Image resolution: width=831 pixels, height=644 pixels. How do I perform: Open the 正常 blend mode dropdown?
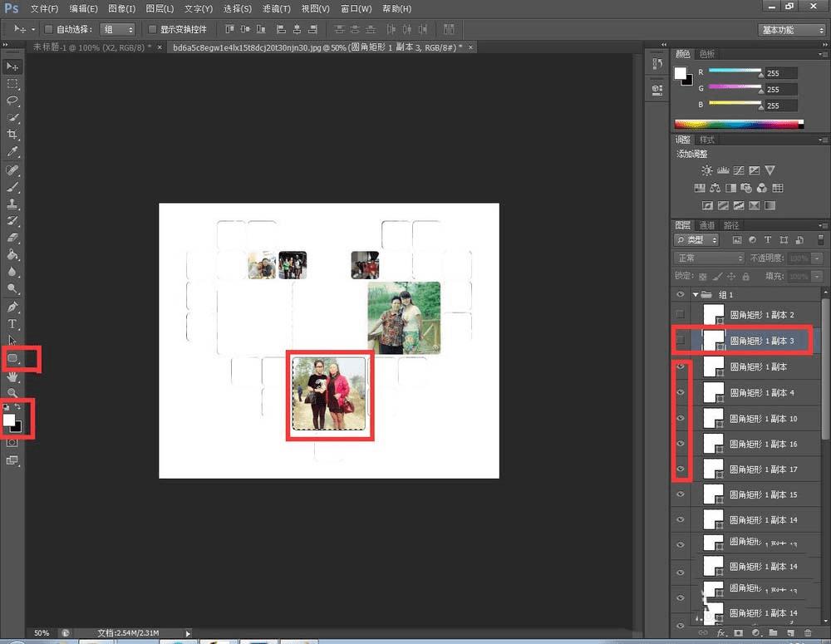pyautogui.click(x=709, y=258)
